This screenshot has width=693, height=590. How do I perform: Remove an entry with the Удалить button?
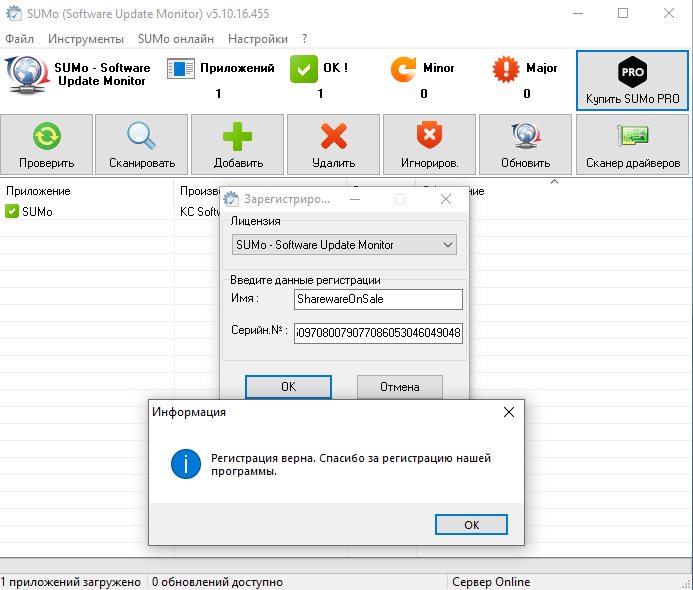333,145
